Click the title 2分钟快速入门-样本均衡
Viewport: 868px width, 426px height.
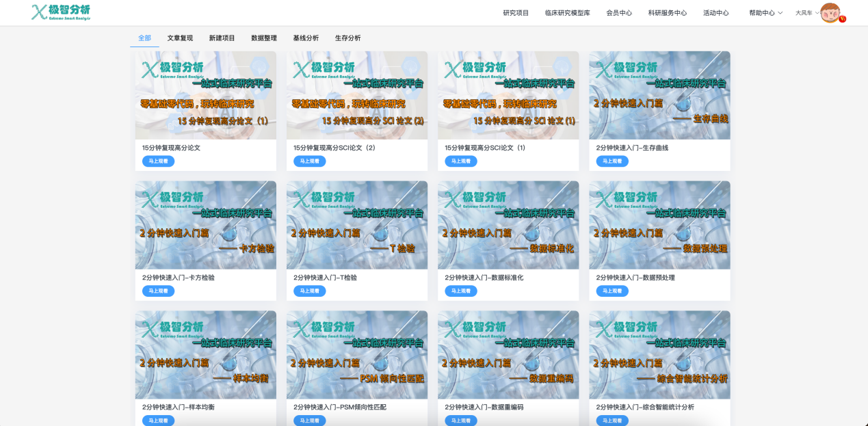tap(179, 407)
